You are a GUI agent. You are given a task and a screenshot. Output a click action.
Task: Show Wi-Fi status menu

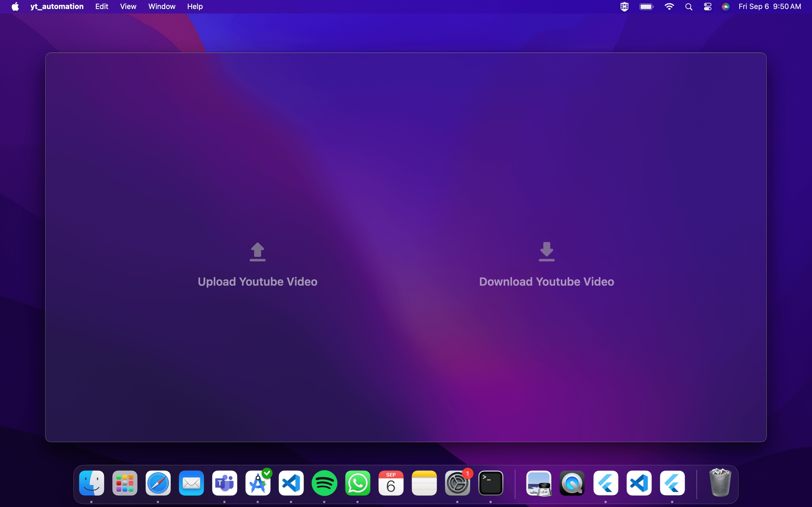click(669, 7)
